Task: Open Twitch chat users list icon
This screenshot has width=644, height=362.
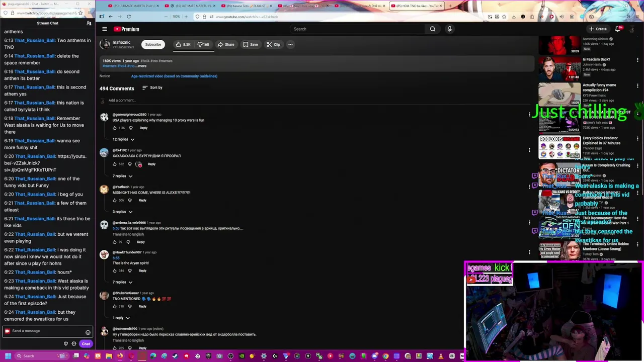Action: [x=89, y=23]
